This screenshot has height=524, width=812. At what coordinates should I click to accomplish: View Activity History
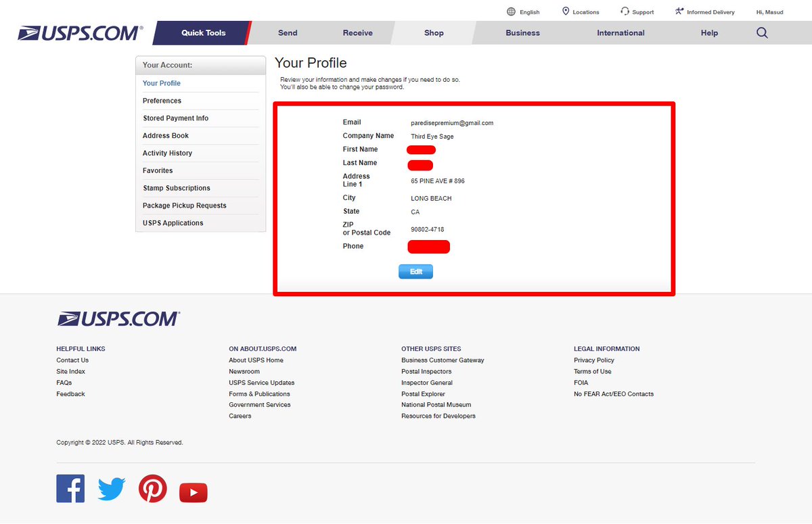pos(167,153)
